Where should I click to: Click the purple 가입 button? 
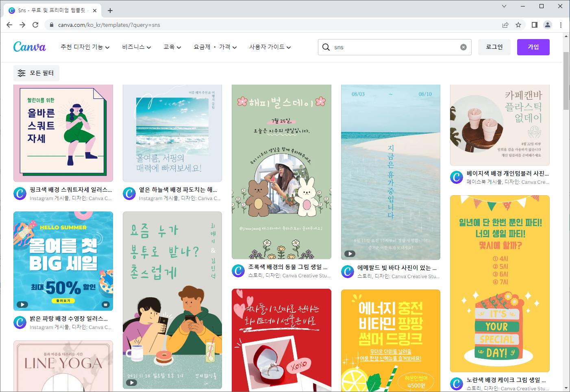[x=533, y=47]
